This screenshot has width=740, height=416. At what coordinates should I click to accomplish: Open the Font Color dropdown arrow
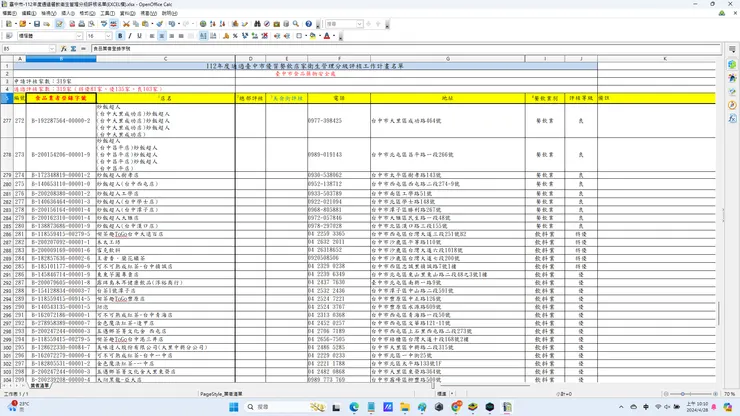pos(334,36)
